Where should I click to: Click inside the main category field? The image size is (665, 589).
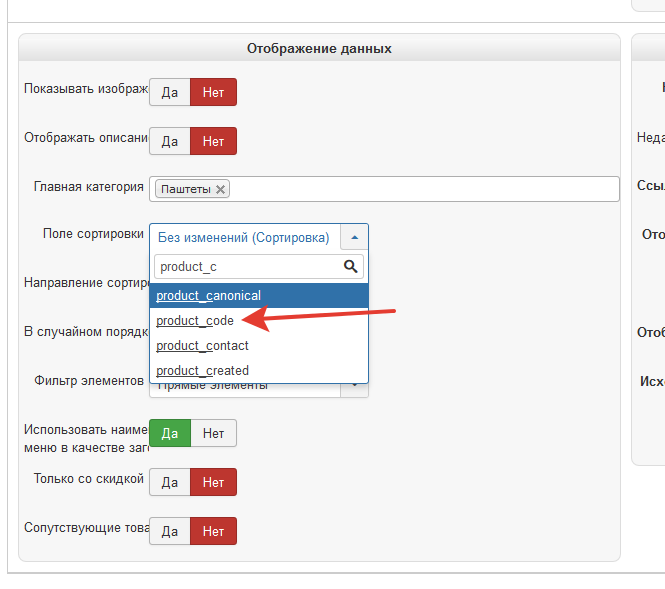pyautogui.click(x=420, y=189)
